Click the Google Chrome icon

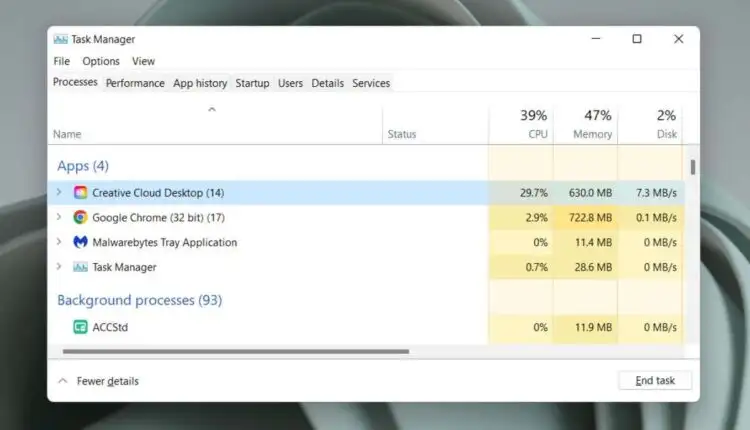80,218
